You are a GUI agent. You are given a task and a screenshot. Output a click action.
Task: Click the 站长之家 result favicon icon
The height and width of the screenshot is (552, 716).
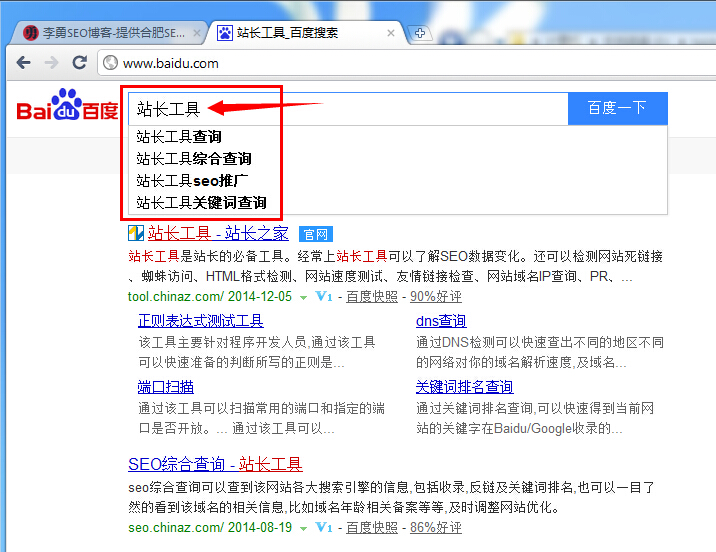click(136, 233)
